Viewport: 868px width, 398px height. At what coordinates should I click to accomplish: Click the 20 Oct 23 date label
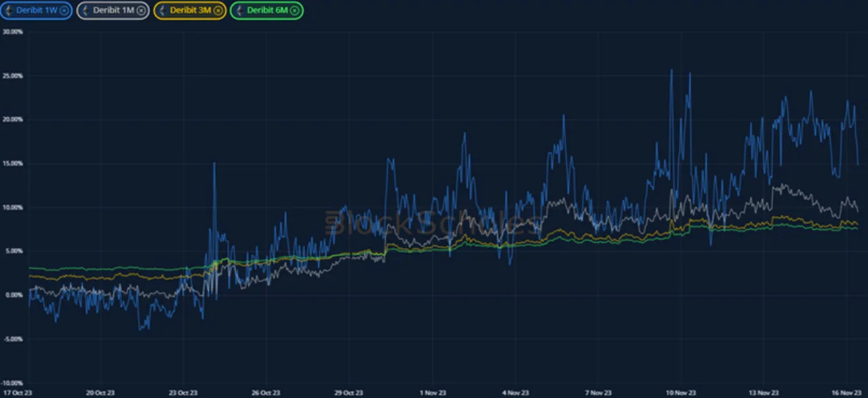click(x=100, y=393)
